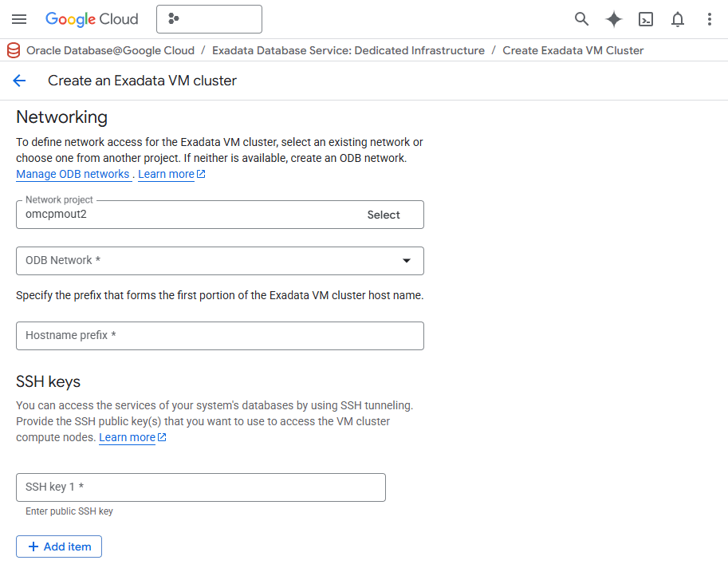Click the SSH key 1 field
Screen dimensions: 728x580
click(201, 487)
